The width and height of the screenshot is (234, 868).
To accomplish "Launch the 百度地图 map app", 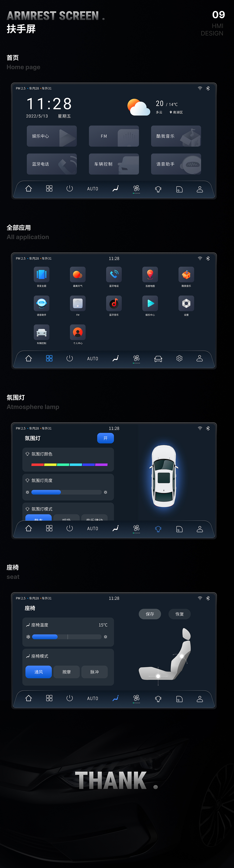I will pyautogui.click(x=150, y=274).
